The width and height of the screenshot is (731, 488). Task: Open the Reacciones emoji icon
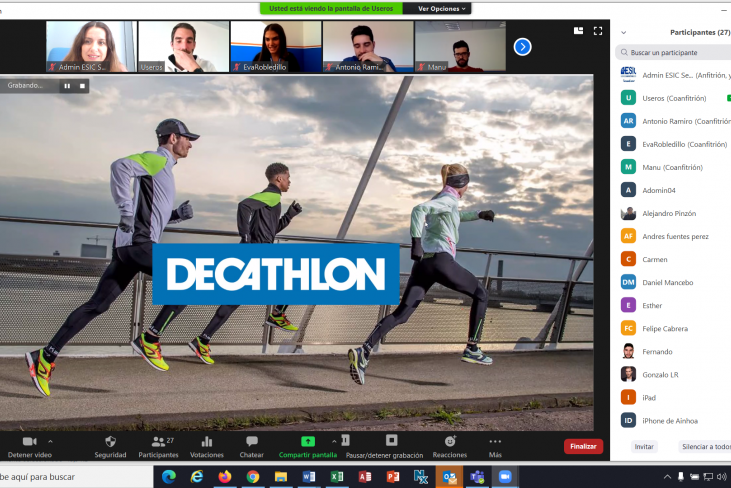(x=450, y=441)
